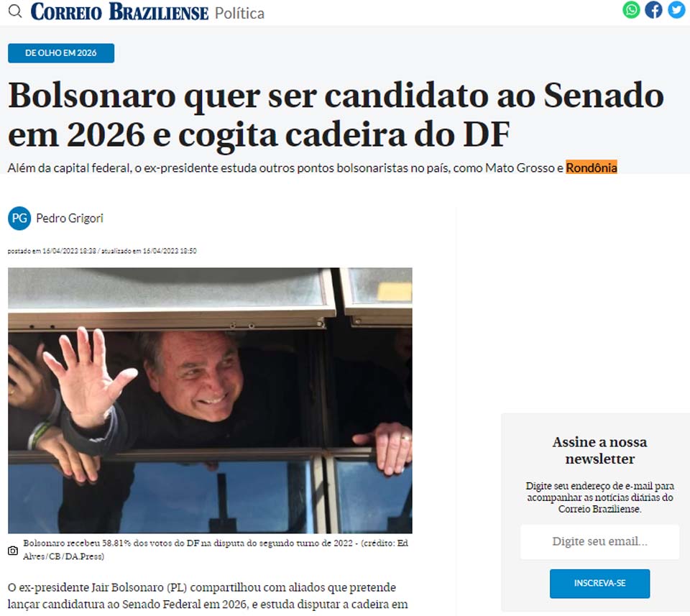
Task: Click the article subtitle about capital federal
Action: [313, 167]
